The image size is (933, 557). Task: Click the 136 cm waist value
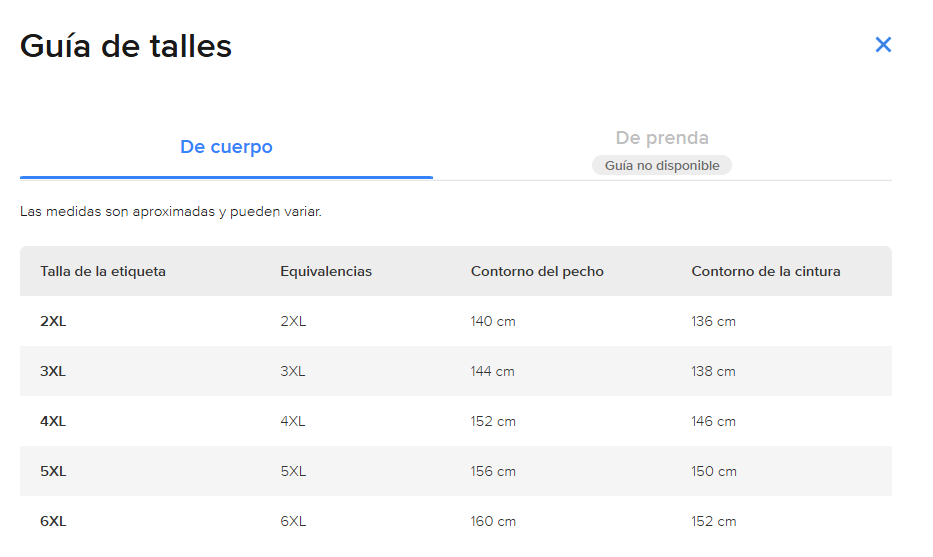[713, 321]
